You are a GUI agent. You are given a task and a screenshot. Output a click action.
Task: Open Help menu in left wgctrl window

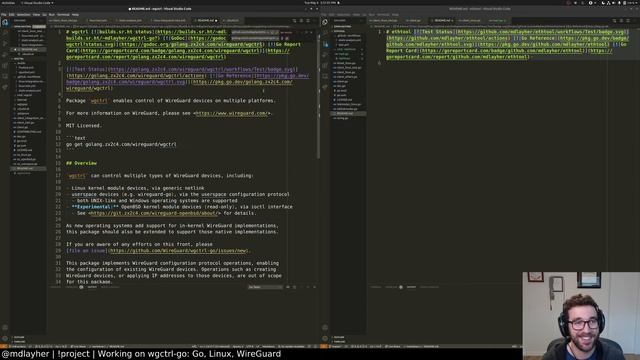click(x=75, y=15)
